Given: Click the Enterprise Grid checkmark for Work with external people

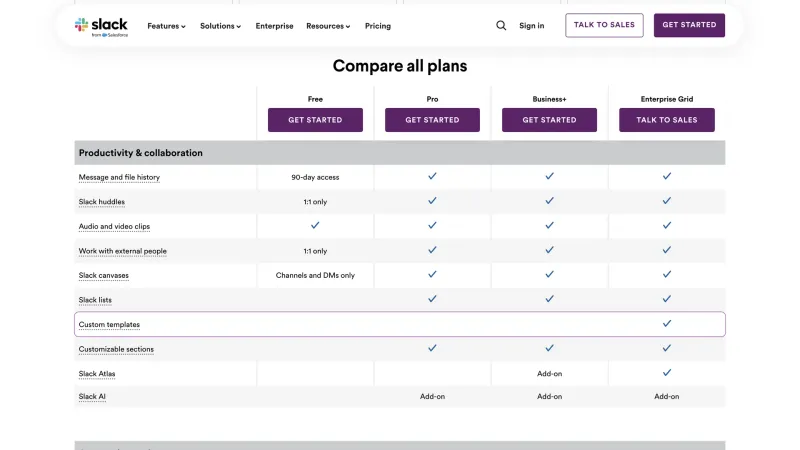Looking at the screenshot, I should point(667,250).
